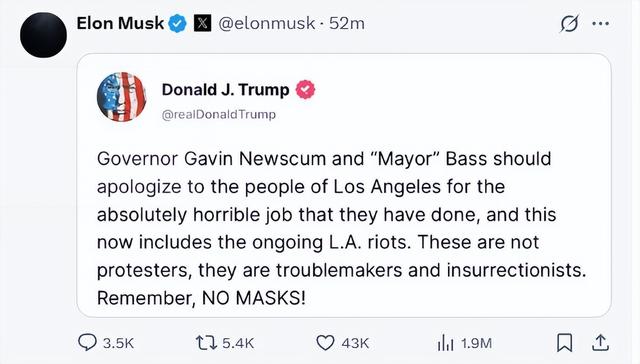Open the three-dot more options menu
The image size is (640, 364).
pyautogui.click(x=600, y=24)
